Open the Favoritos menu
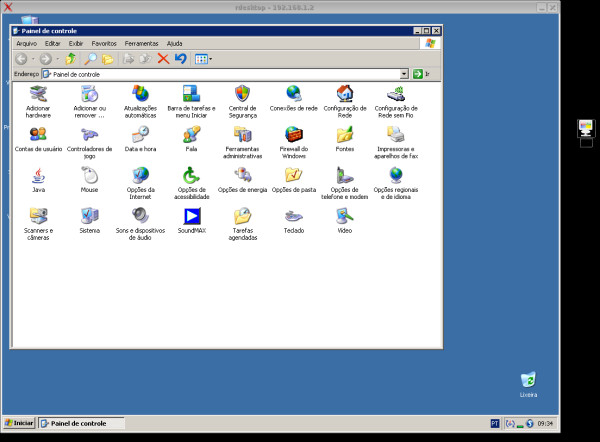Viewport: 600px width, 442px height. coord(104,44)
